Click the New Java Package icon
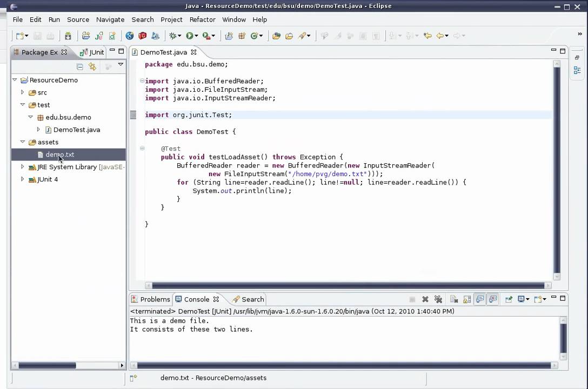Screen dimensions: 588x389 pos(242,36)
